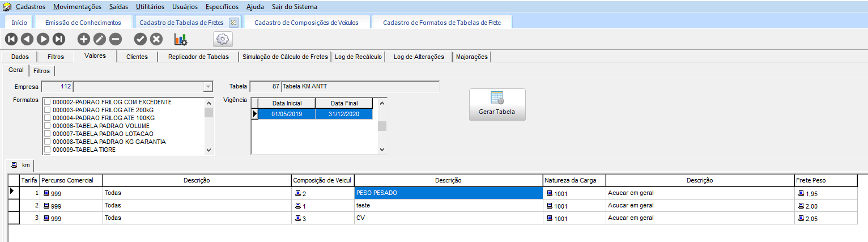Open the Dados tab

tap(20, 57)
